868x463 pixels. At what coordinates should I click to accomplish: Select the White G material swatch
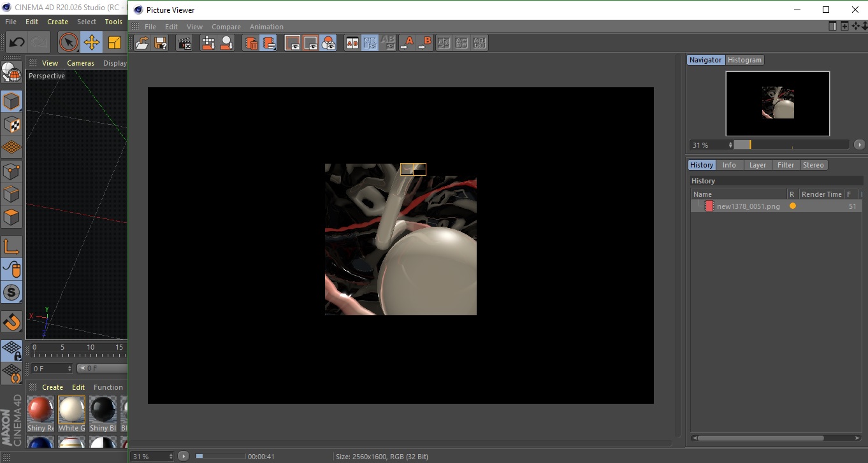(x=71, y=410)
